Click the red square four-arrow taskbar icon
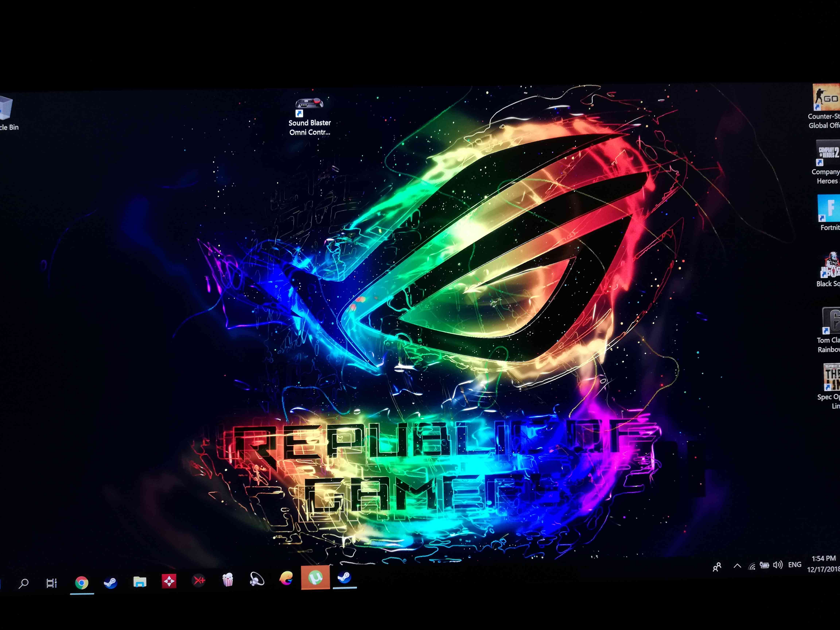The width and height of the screenshot is (840, 630). [x=169, y=581]
